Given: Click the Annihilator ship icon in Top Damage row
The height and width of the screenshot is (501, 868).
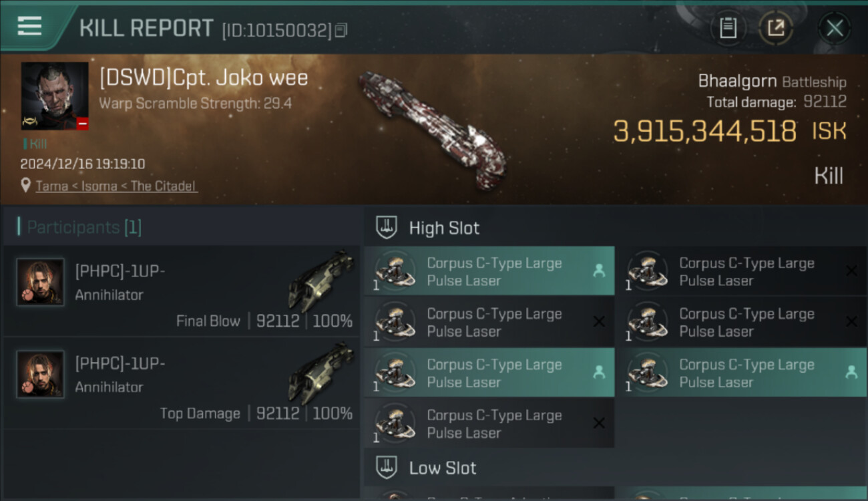Looking at the screenshot, I should tap(321, 373).
